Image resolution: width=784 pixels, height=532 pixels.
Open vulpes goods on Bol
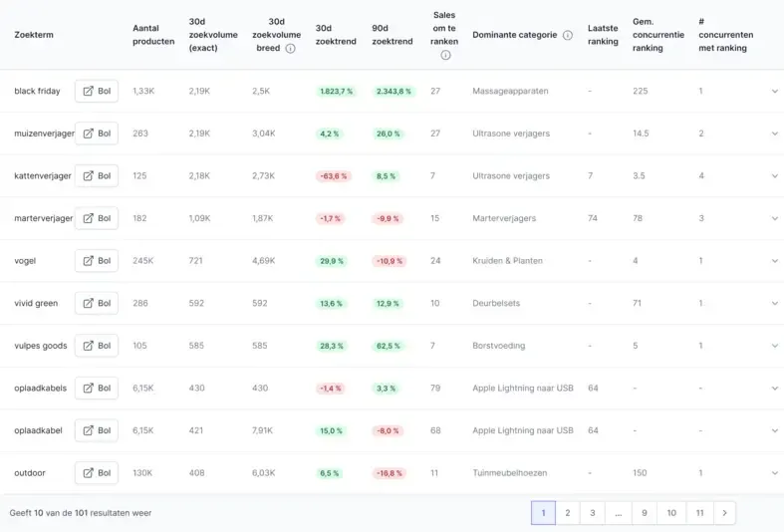[97, 346]
